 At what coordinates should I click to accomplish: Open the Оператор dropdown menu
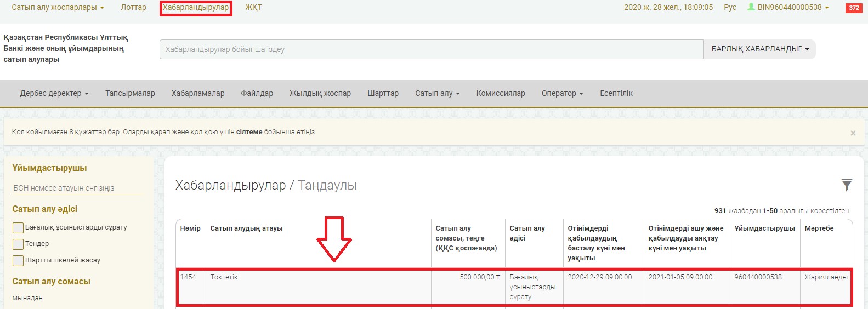pyautogui.click(x=562, y=94)
